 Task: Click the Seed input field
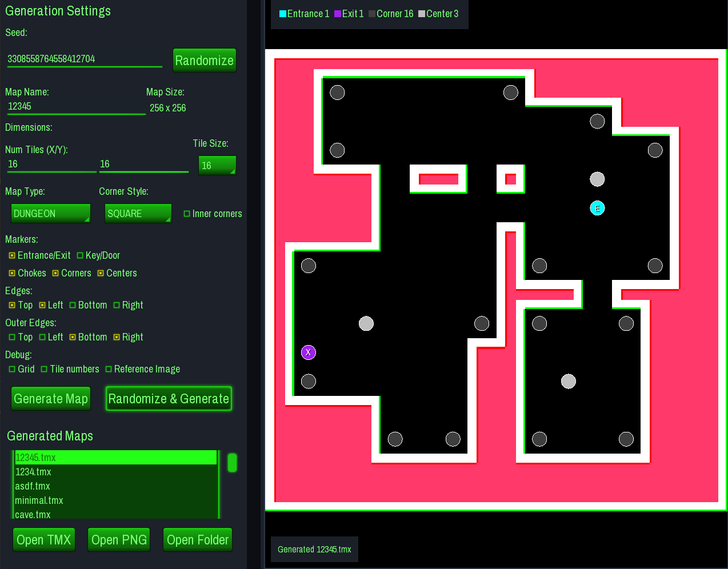click(x=85, y=59)
